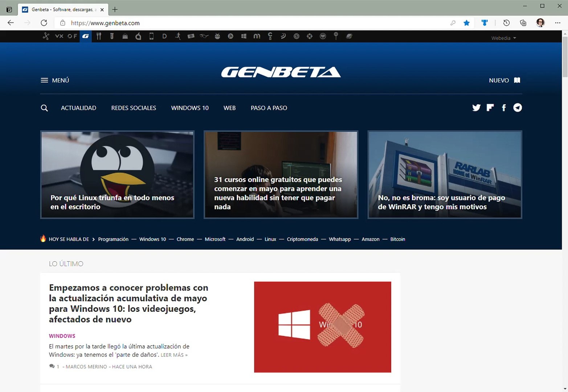
Task: Go to ACTUALIDAD section
Action: click(78, 108)
